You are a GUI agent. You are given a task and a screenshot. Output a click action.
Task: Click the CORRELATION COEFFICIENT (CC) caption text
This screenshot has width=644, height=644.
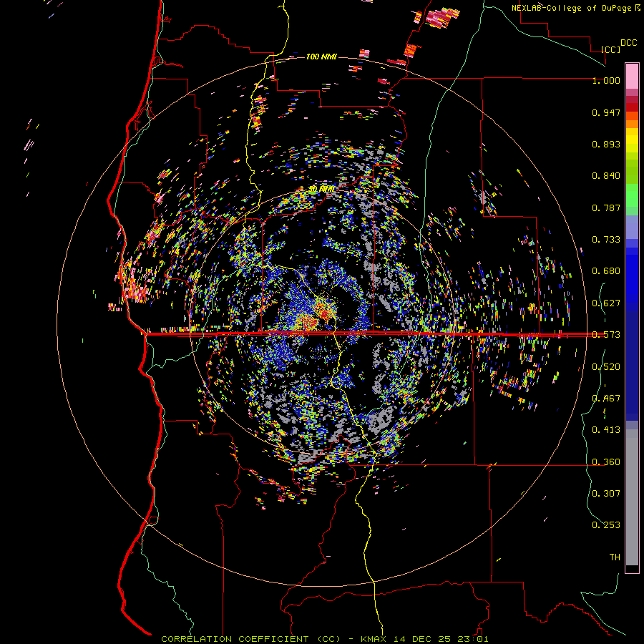(250, 639)
